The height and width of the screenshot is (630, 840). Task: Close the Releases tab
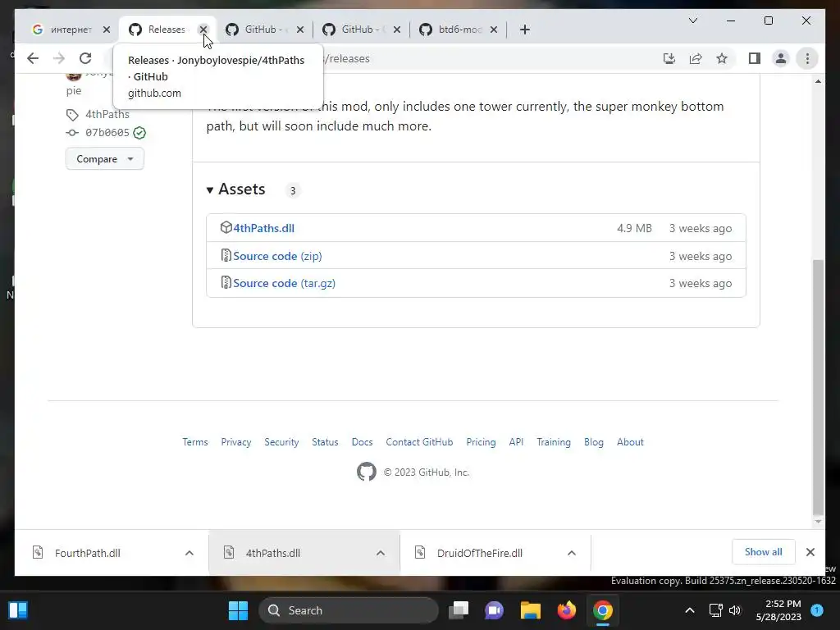pyautogui.click(x=203, y=30)
